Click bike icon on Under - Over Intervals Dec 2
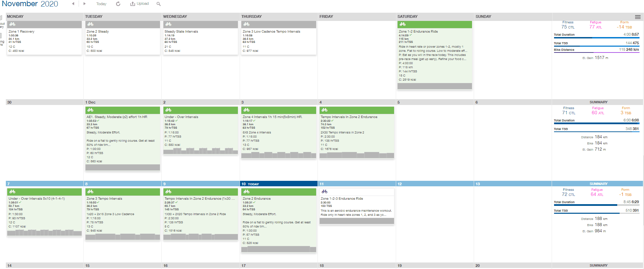The height and width of the screenshot is (269, 644). pos(168,110)
